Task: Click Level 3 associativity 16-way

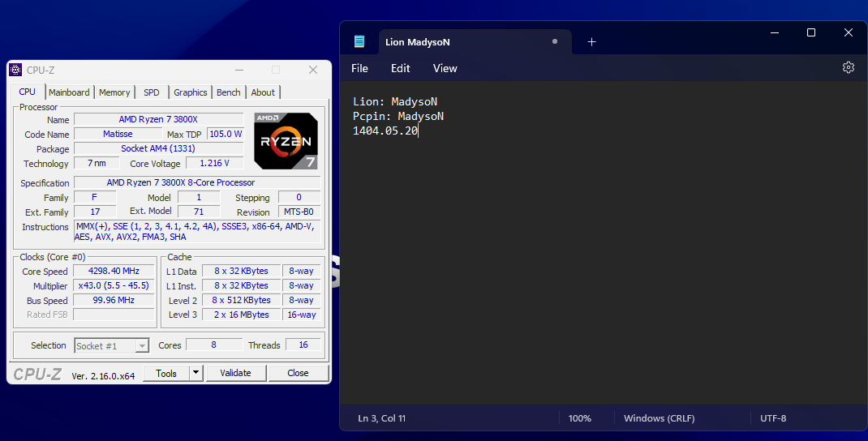Action: pos(301,315)
